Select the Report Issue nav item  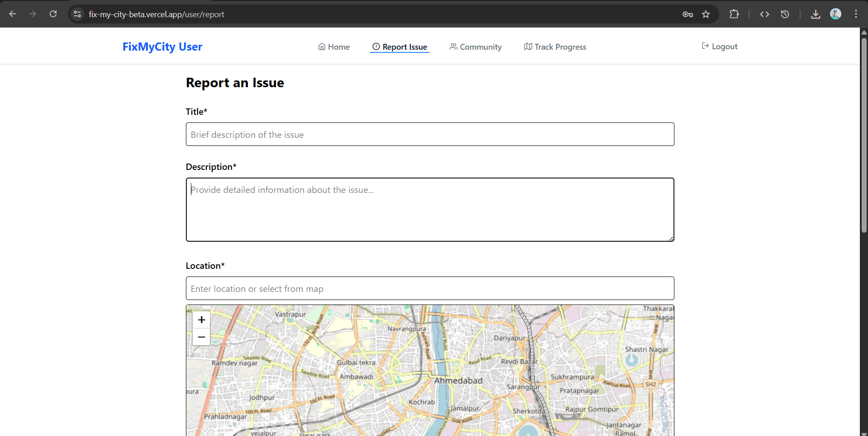tap(399, 47)
